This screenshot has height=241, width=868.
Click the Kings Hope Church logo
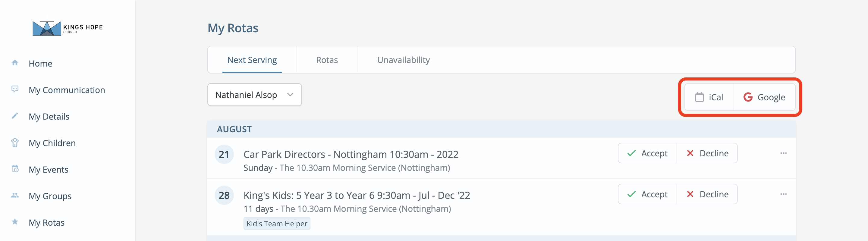point(68,25)
